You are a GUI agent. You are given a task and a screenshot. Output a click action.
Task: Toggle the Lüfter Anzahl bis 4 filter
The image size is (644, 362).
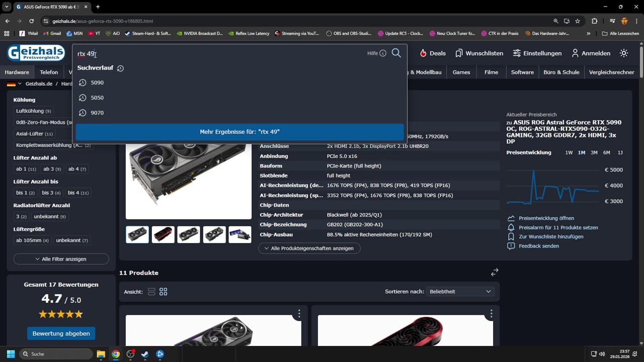(x=78, y=193)
